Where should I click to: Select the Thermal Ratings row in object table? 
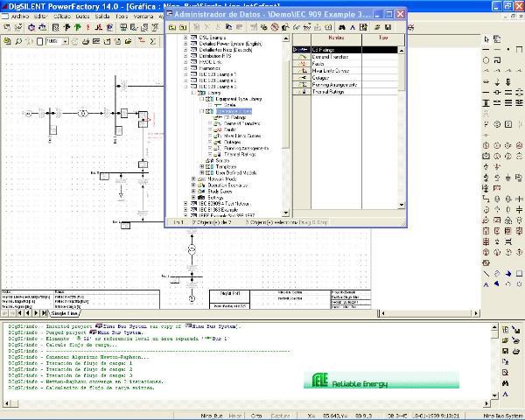click(346, 91)
